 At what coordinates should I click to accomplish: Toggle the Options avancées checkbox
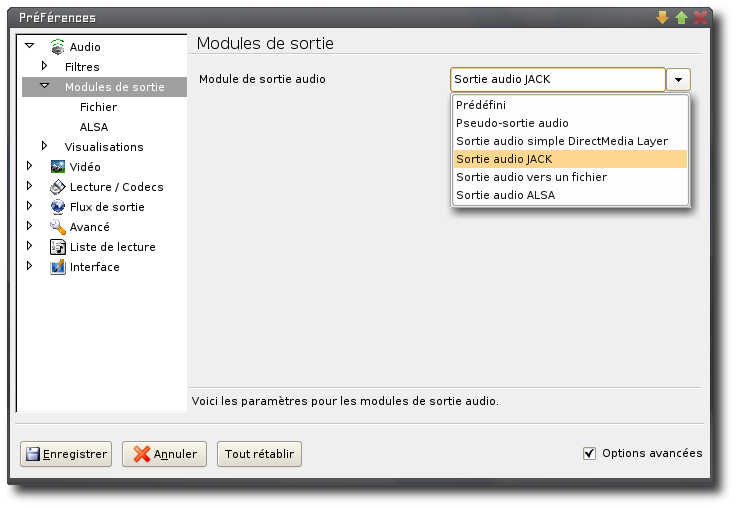tap(589, 454)
